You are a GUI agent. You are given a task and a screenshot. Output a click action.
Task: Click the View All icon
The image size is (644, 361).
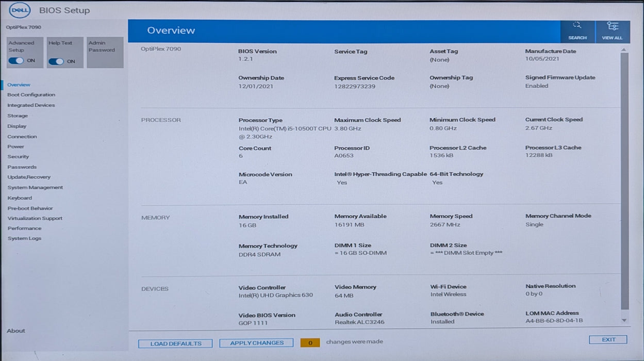(612, 31)
